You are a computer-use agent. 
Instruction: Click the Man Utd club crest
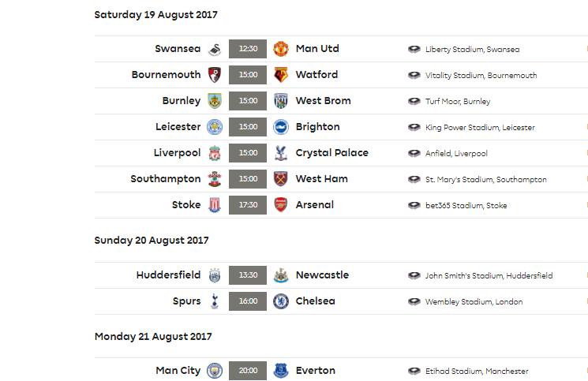(280, 49)
